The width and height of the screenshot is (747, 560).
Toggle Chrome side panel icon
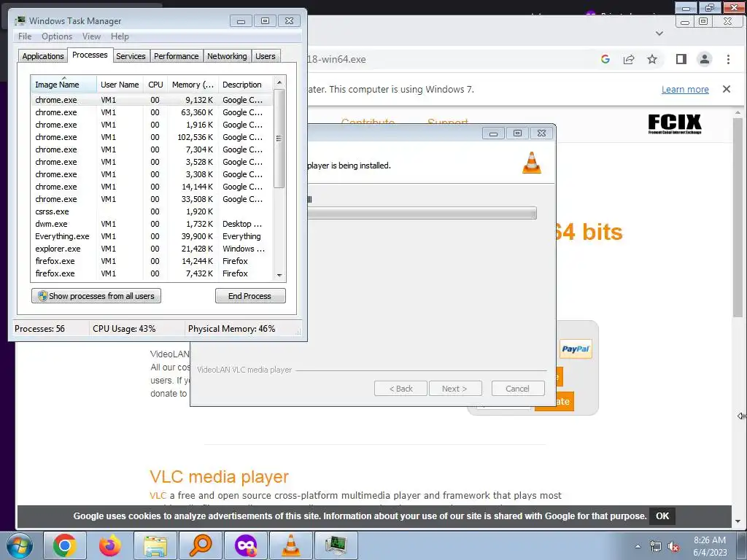[x=681, y=59]
